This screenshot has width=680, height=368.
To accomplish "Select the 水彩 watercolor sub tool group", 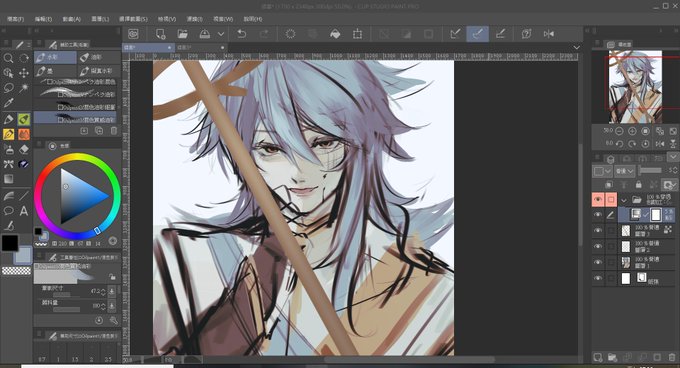I will pyautogui.click(x=55, y=57).
